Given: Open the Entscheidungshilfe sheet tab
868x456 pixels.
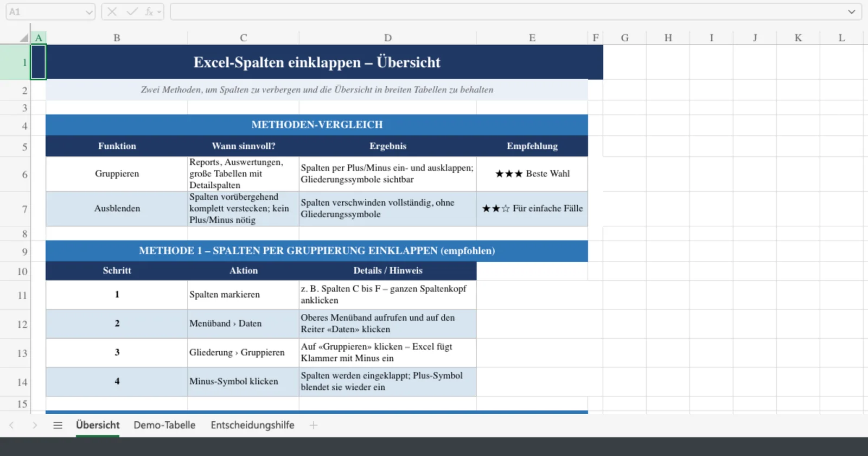Looking at the screenshot, I should [x=252, y=425].
